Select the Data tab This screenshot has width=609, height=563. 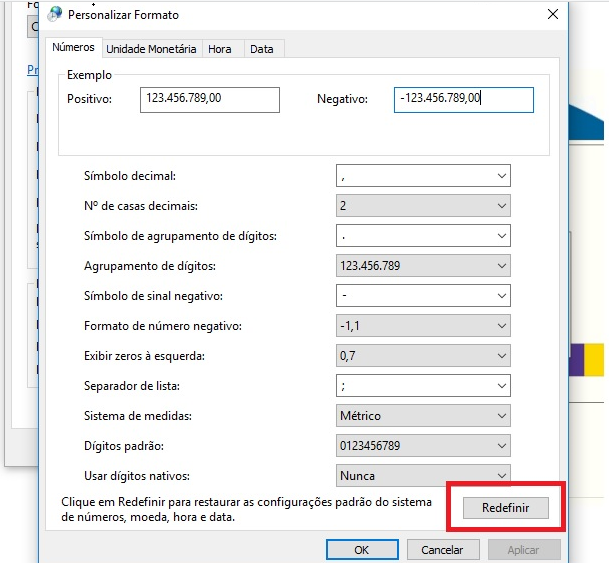tap(261, 48)
